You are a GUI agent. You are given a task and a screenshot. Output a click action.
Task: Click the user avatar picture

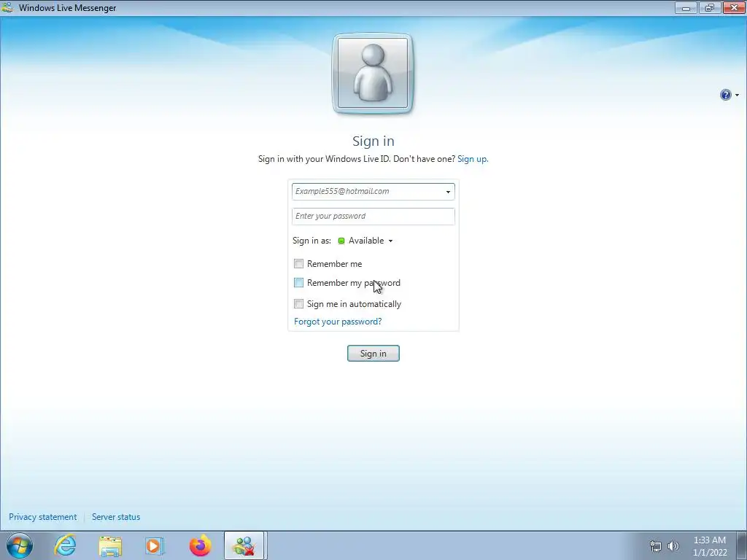(x=373, y=74)
